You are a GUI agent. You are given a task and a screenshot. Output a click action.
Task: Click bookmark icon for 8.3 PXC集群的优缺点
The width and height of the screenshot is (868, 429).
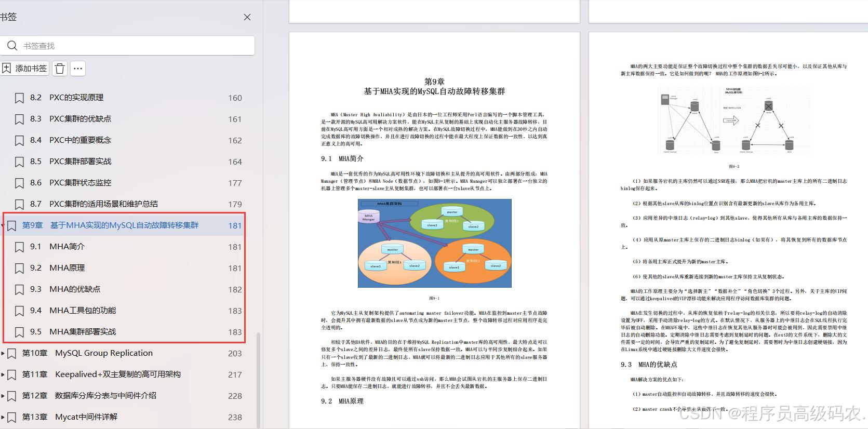pyautogui.click(x=19, y=119)
